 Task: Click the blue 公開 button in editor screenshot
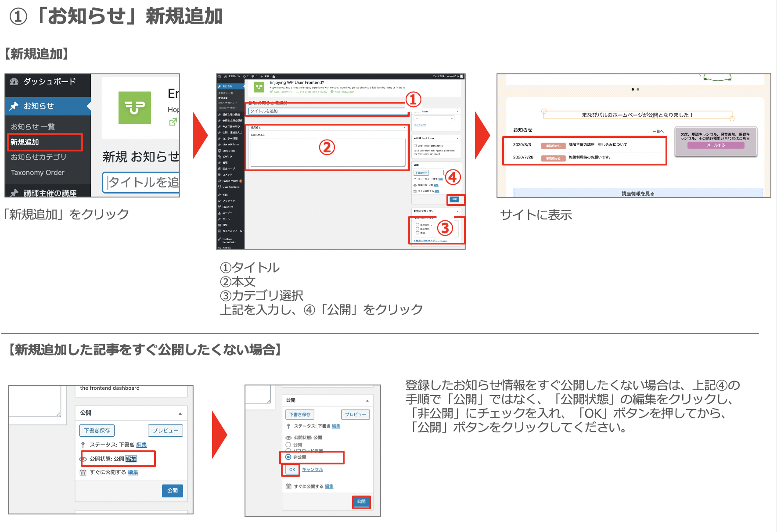454,199
